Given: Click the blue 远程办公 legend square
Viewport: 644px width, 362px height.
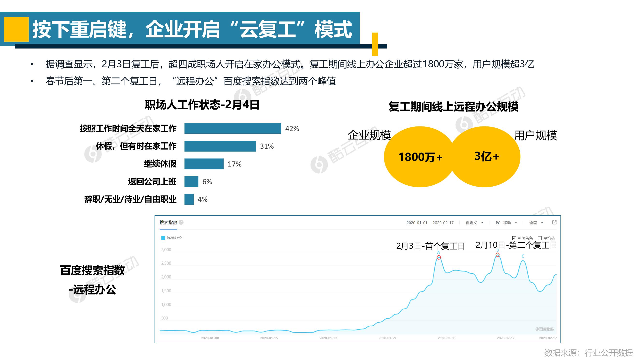Looking at the screenshot, I should pos(163,238).
